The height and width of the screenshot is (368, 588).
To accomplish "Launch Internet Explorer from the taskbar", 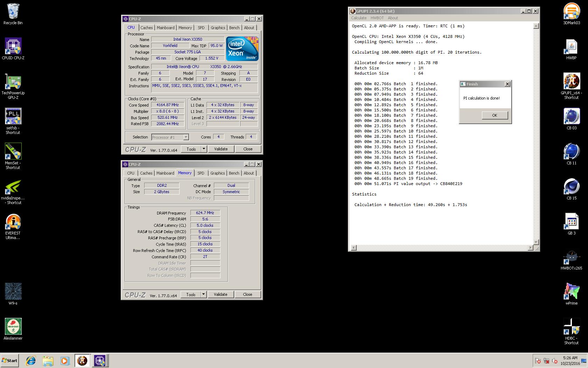I will [31, 361].
